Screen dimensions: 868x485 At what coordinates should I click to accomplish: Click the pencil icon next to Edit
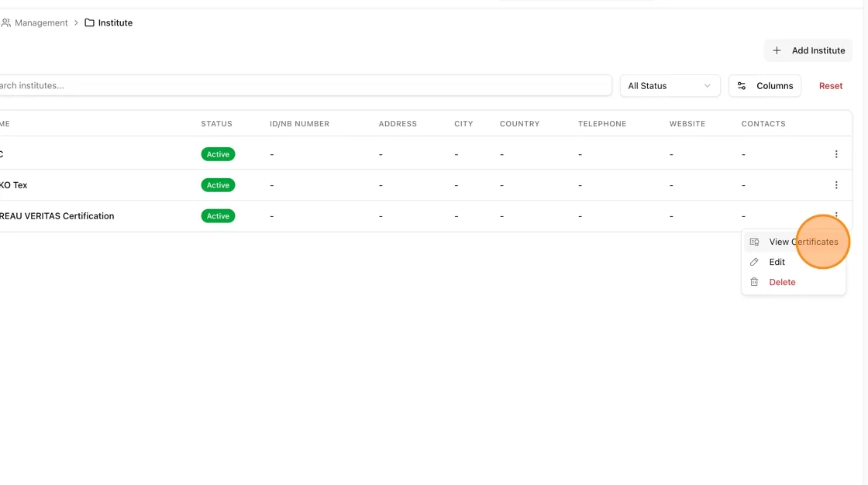tap(754, 262)
